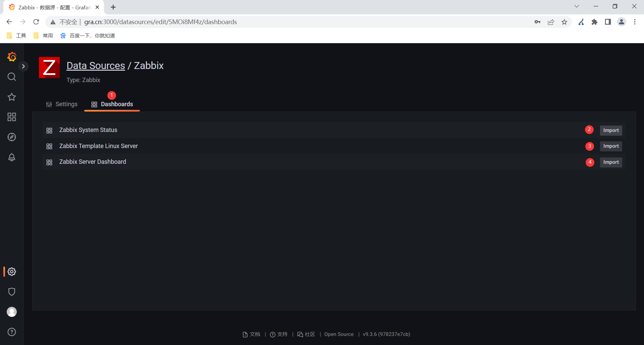This screenshot has height=345, width=644.
Task: Click the Grafana logo home icon
Action: [12, 57]
